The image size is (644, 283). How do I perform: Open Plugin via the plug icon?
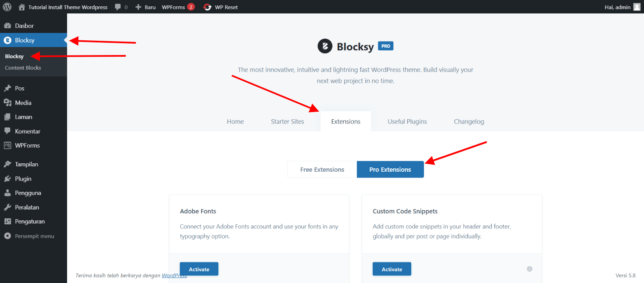(8, 178)
